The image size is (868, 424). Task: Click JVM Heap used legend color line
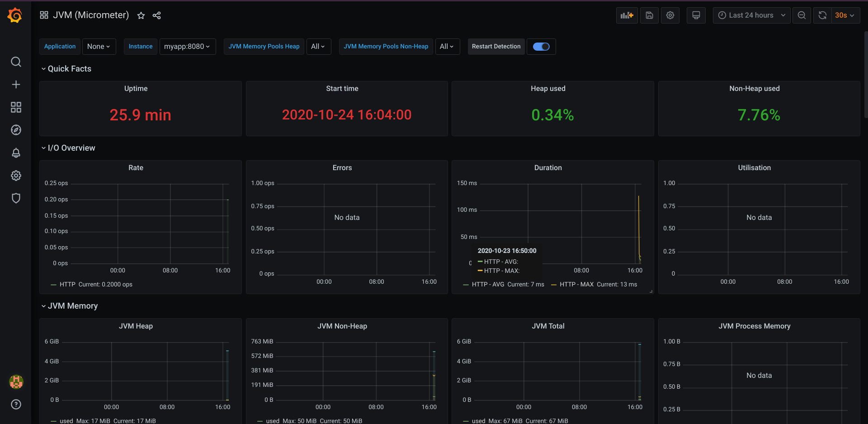click(54, 421)
